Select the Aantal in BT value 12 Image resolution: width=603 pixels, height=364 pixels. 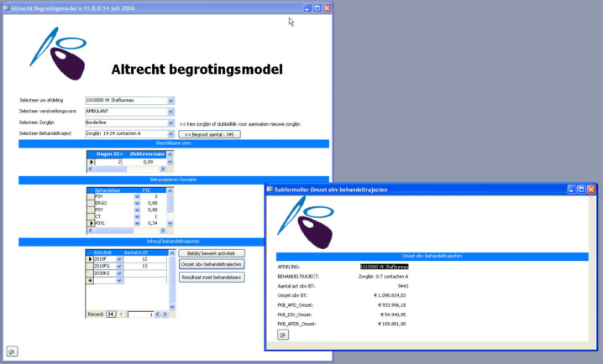coord(144,259)
